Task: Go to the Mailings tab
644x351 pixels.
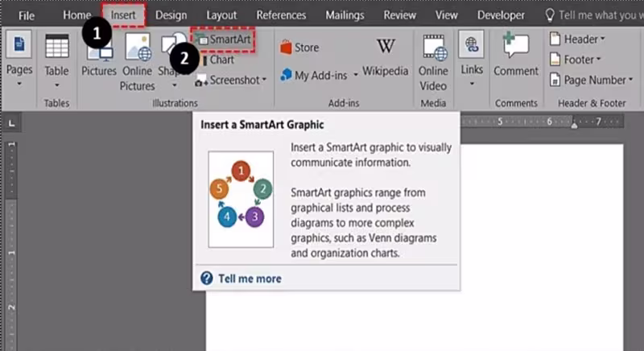Action: [345, 15]
